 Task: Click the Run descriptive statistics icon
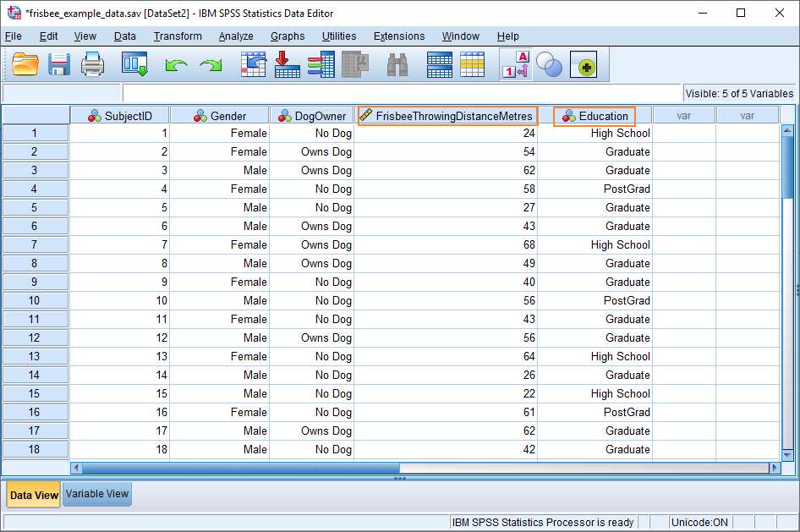coord(356,65)
